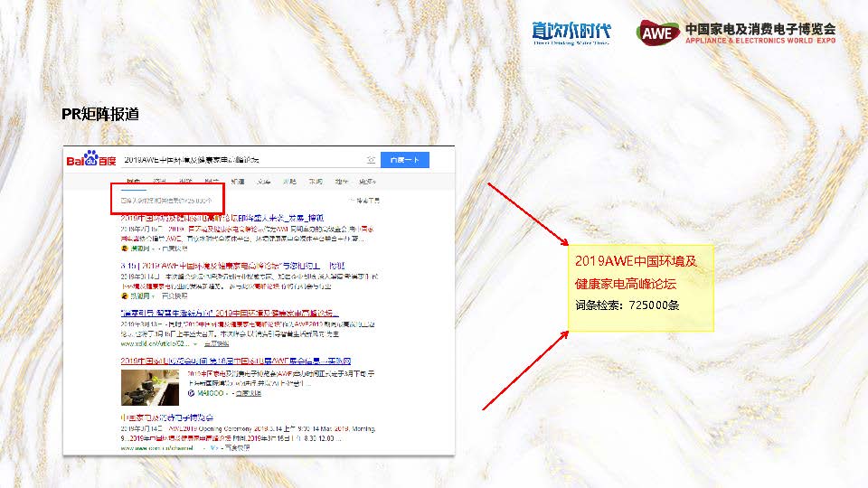Open 百度快照 under the 3.15 result
The height and width of the screenshot is (488, 868).
click(175, 296)
